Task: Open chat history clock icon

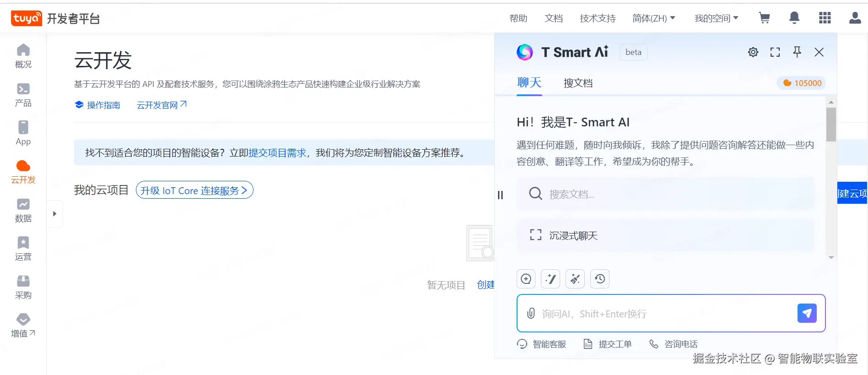Action: (600, 279)
